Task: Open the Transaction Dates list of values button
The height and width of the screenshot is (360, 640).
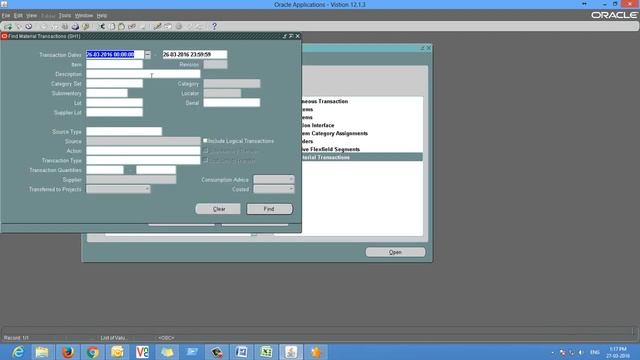Action: (147, 54)
